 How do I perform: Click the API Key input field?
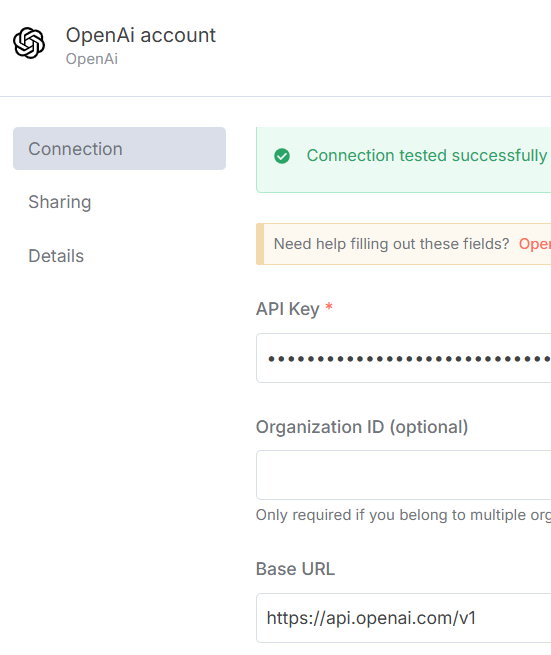click(x=404, y=358)
